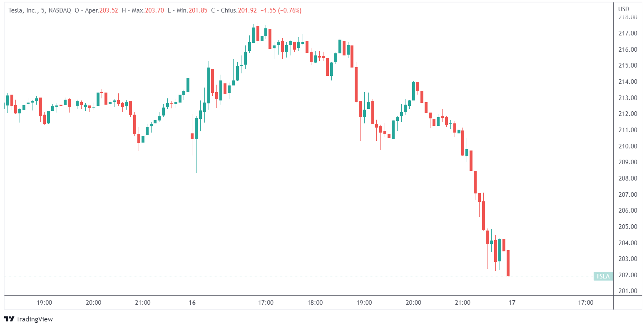The width and height of the screenshot is (644, 326).
Task: Click the 201.00 price axis label
Action: point(628,291)
